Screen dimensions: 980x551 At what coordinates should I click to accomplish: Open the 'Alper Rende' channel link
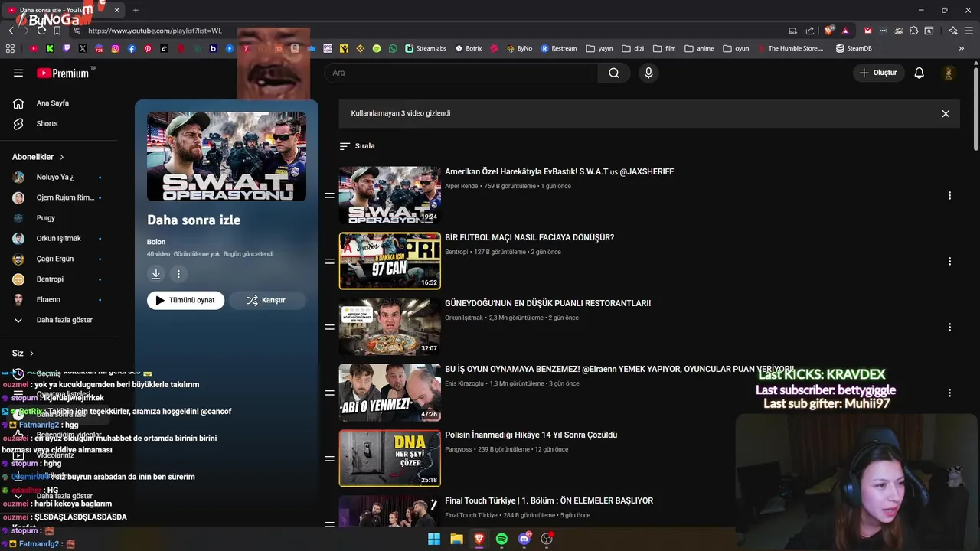[461, 186]
